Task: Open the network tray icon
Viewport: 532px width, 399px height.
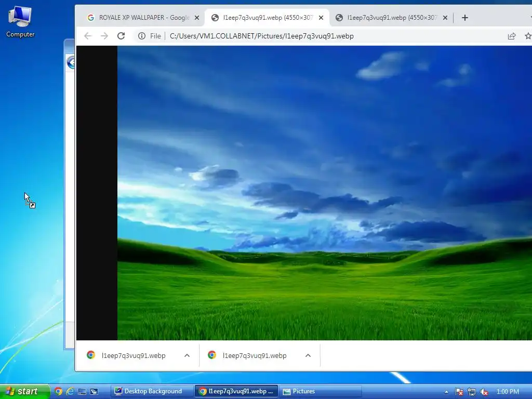Action: click(x=472, y=392)
